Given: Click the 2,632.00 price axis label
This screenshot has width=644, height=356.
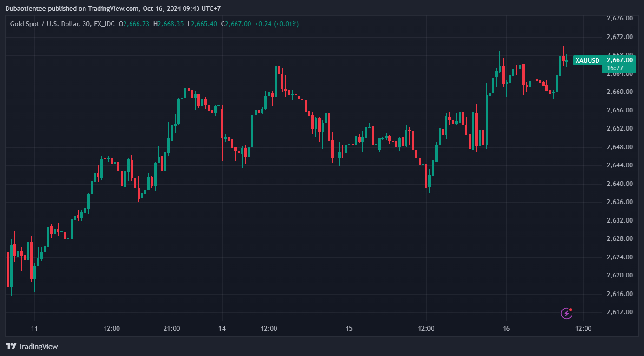Looking at the screenshot, I should coord(620,220).
